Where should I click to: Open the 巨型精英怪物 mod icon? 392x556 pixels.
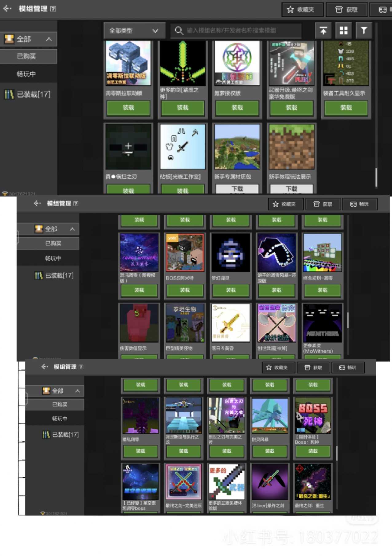click(185, 323)
